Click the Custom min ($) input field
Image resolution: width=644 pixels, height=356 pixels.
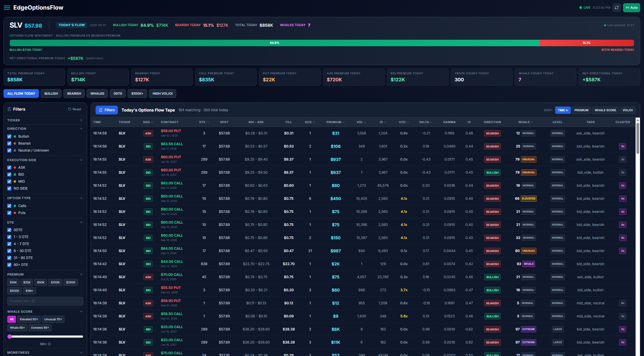pos(45,301)
